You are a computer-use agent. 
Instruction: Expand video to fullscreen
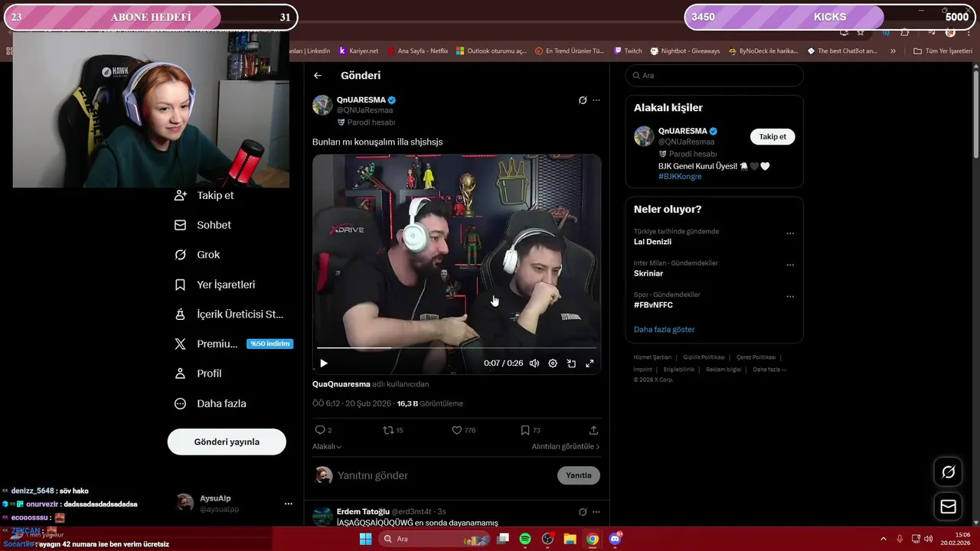[x=590, y=364]
